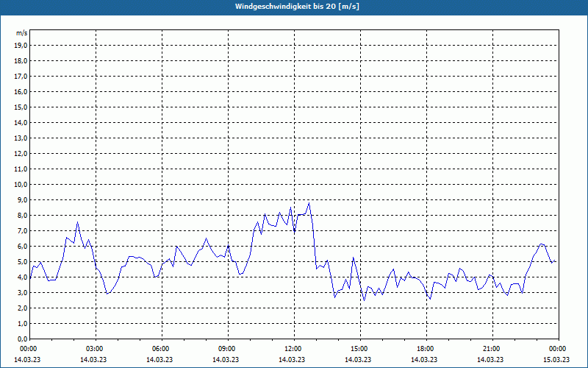Click the 4,0 y-axis tick label
This screenshot has height=368, width=588.
pyautogui.click(x=23, y=277)
